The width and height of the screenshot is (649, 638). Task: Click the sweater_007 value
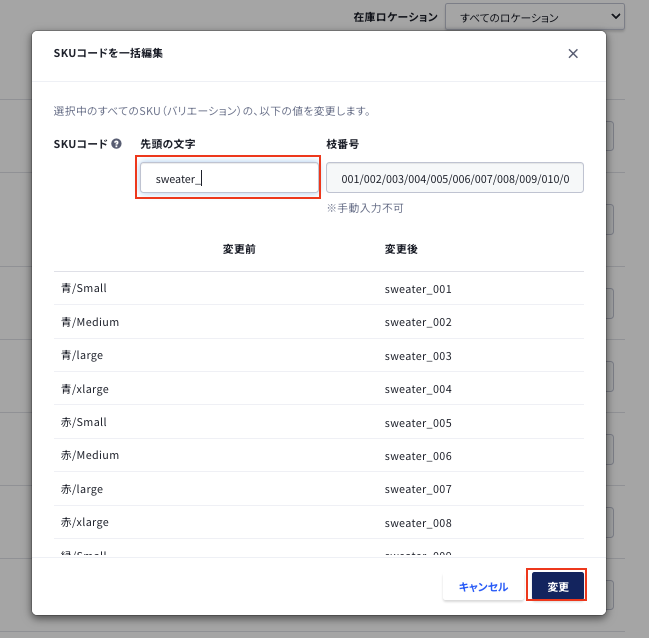point(418,489)
